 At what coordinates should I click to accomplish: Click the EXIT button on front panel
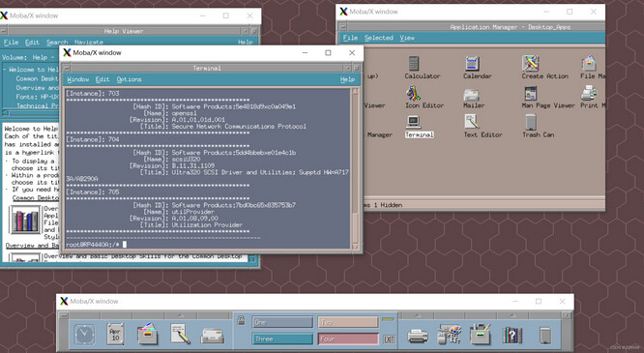coord(389,339)
